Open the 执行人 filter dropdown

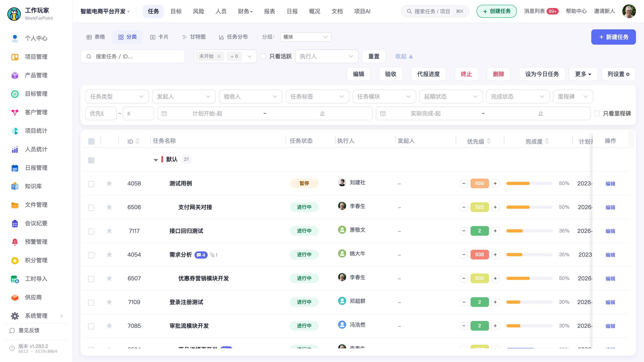coord(326,56)
